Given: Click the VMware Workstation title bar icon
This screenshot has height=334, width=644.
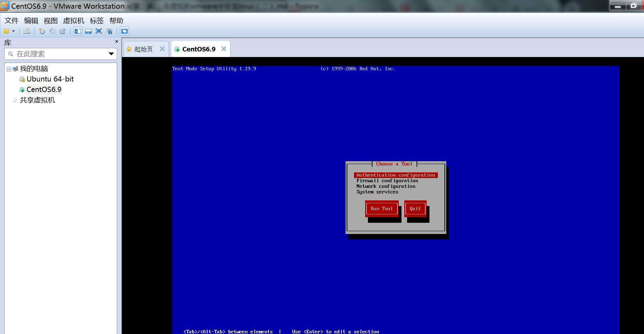Looking at the screenshot, I should tap(5, 6).
